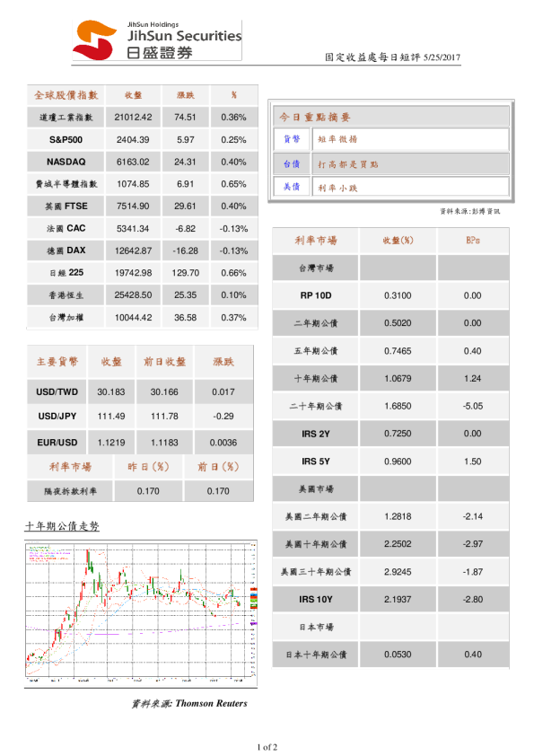Click the 日本市場 section row
The image size is (534, 756).
pos(391,627)
